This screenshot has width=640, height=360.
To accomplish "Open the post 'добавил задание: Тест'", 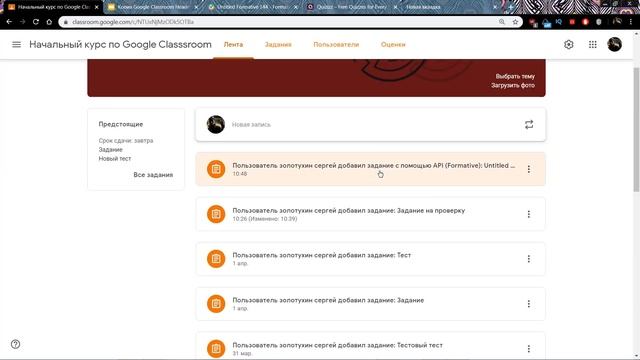I will tap(371, 259).
